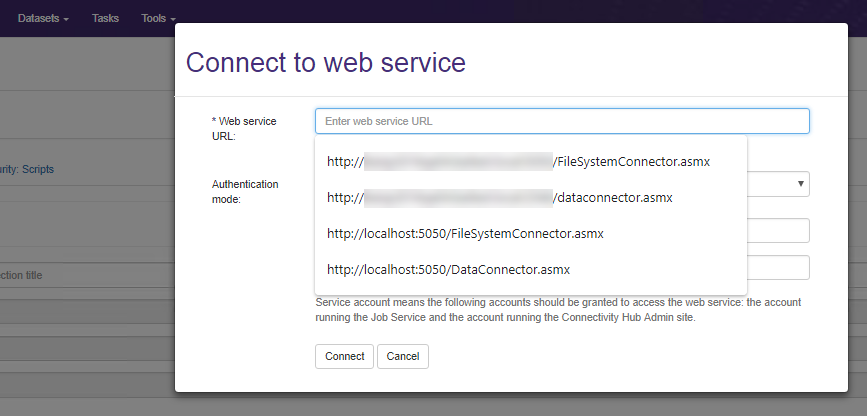Click the 'Connect to web service' dialog title
Image resolution: width=867 pixels, height=416 pixels.
tap(326, 62)
